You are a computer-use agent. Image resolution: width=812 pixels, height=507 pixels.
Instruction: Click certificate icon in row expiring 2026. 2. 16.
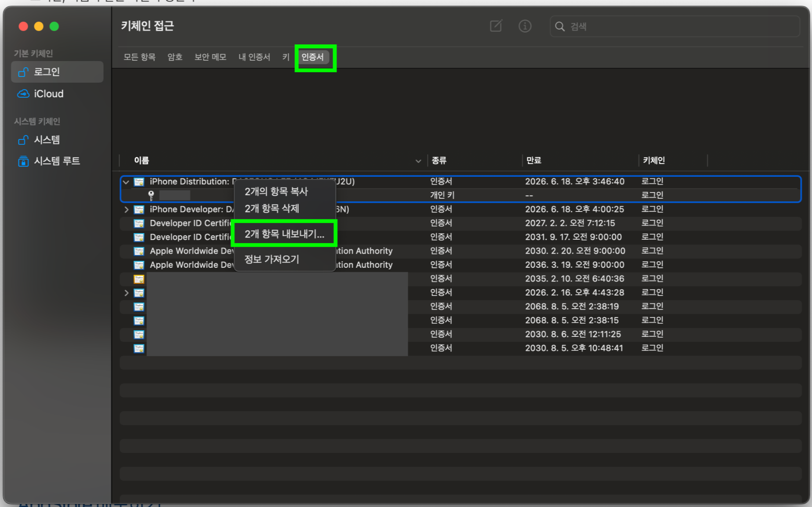click(x=139, y=293)
